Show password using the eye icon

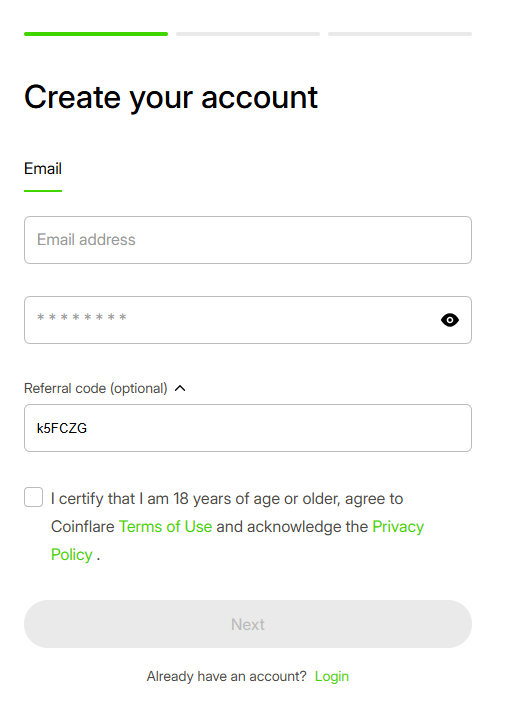(449, 320)
